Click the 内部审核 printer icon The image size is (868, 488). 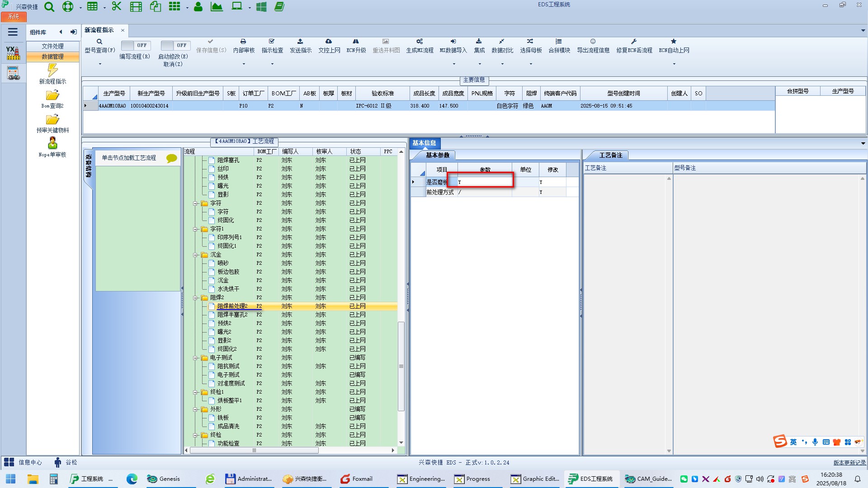coord(243,42)
